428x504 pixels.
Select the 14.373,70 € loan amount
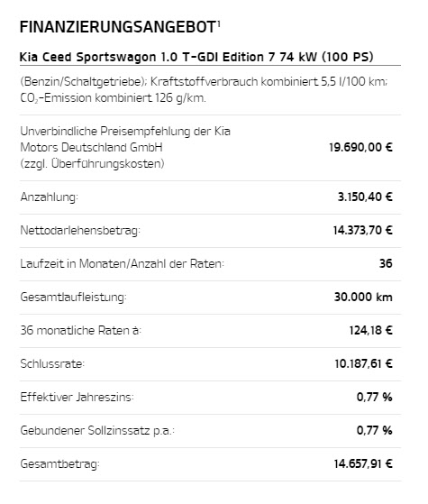(363, 230)
